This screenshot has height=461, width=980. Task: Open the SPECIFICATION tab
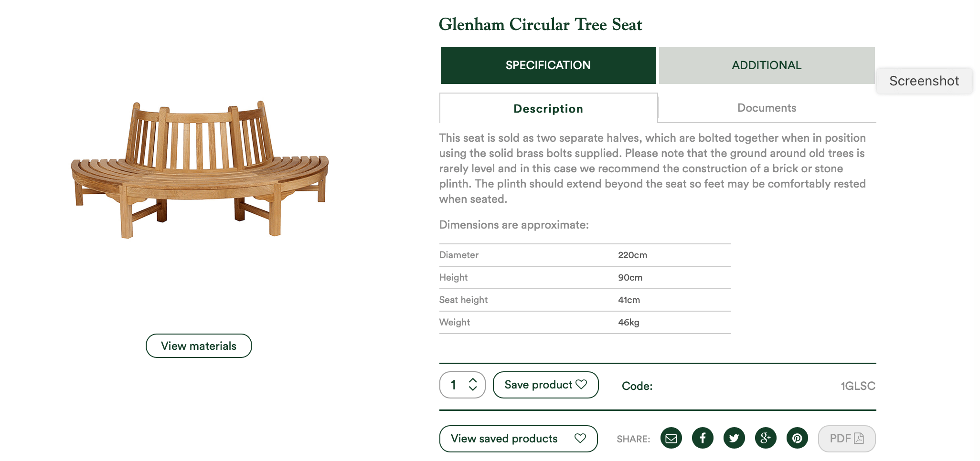click(548, 65)
